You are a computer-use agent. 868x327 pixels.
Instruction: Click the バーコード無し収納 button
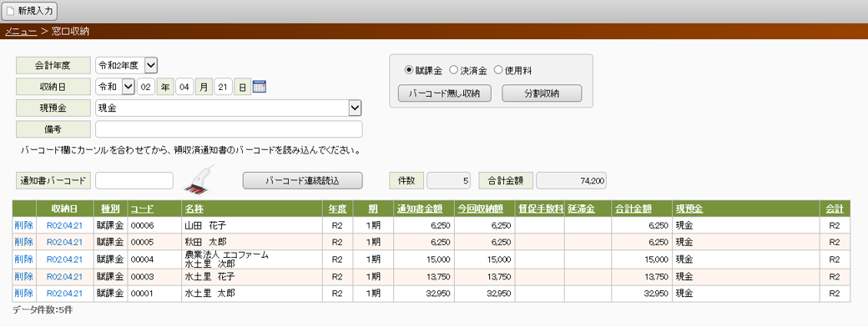click(x=445, y=93)
